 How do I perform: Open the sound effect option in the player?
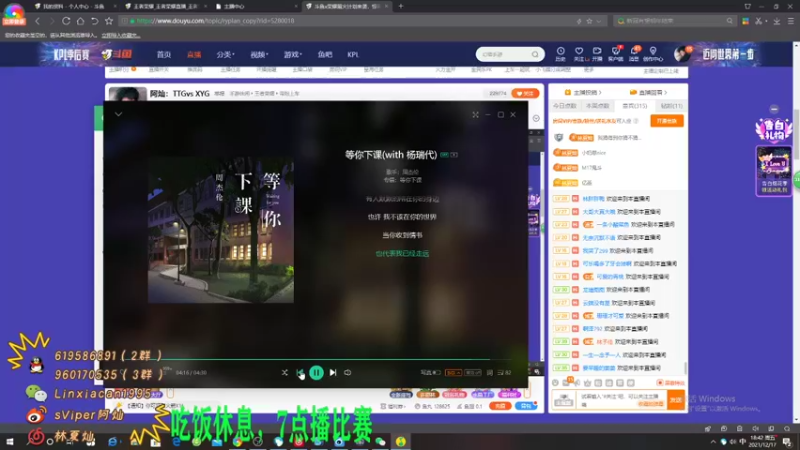472,372
